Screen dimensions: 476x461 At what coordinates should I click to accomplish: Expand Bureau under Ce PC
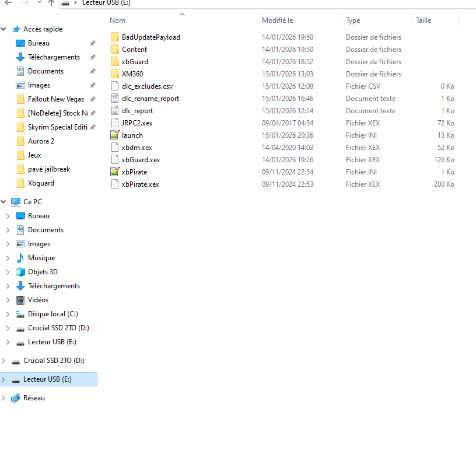(x=8, y=216)
